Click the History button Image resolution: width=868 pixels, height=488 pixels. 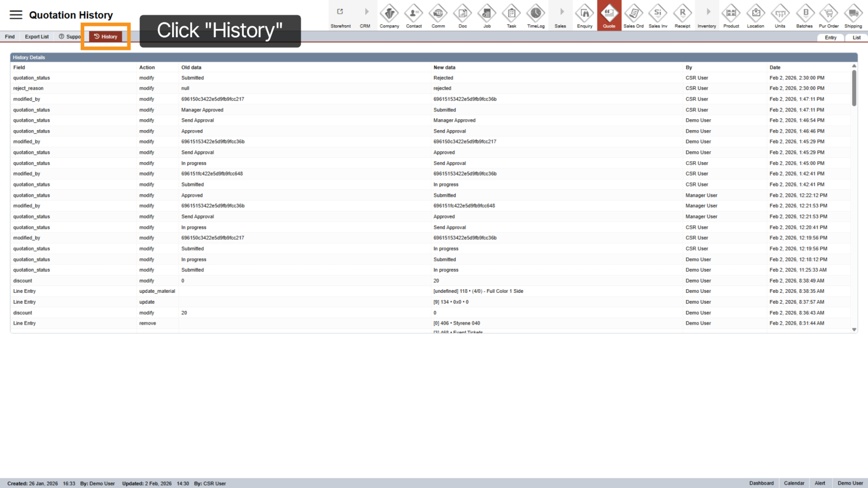106,37
